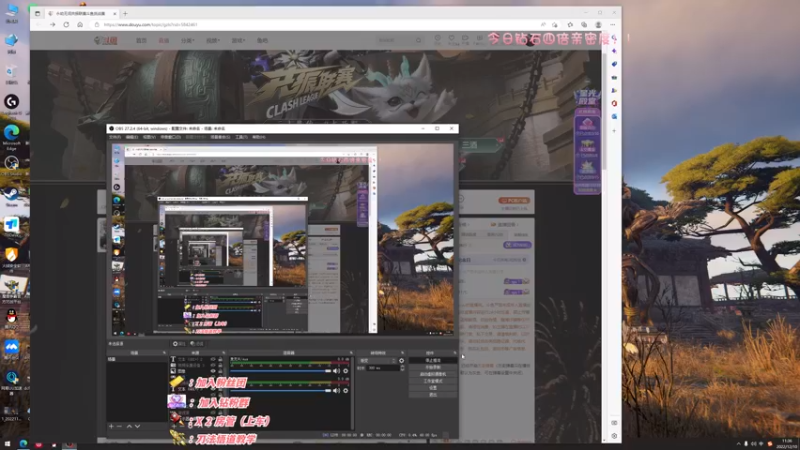Toggle lock on first text source
The image size is (800, 450).
coord(220,359)
